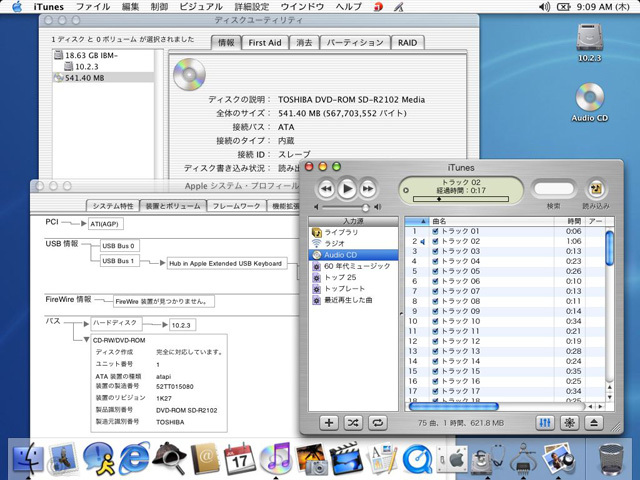Eject the disc in iTunes
Viewport: 640px width, 480px height.
pos(594,423)
